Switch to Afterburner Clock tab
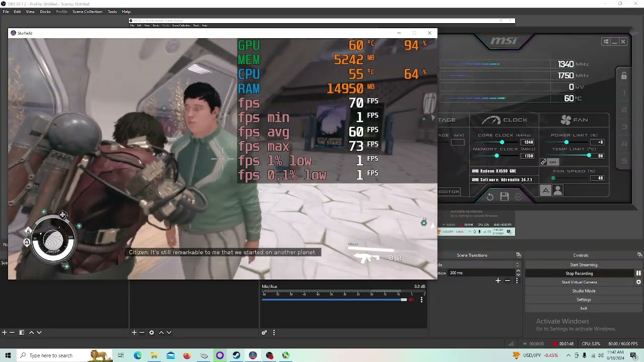644x362 pixels. (505, 120)
